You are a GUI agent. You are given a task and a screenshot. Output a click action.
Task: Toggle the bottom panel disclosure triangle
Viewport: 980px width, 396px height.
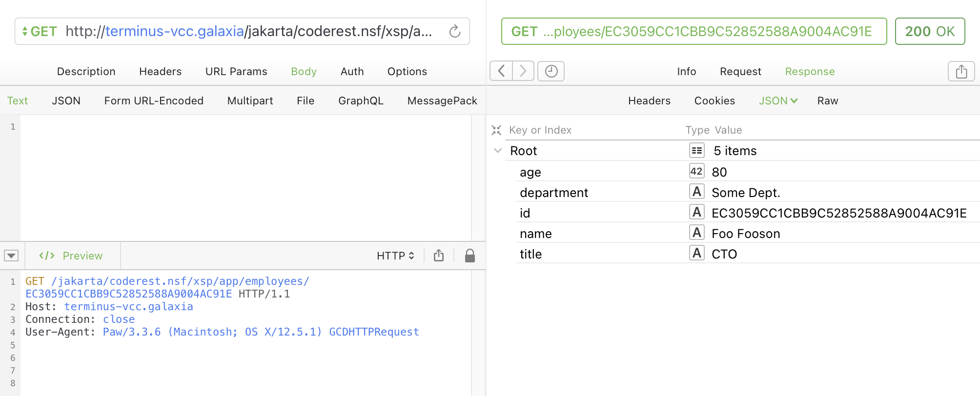coord(11,256)
